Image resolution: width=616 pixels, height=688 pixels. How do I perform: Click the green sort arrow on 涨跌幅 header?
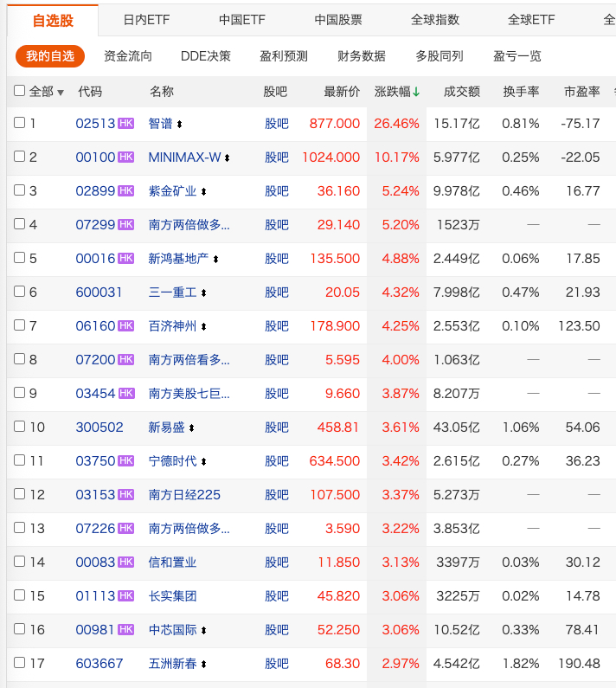(416, 92)
